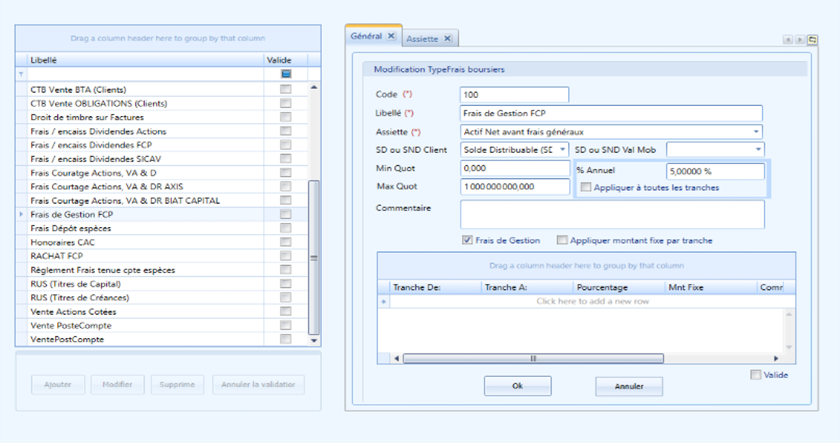840x443 pixels.
Task: Open the tab list window icon
Action: tap(812, 40)
